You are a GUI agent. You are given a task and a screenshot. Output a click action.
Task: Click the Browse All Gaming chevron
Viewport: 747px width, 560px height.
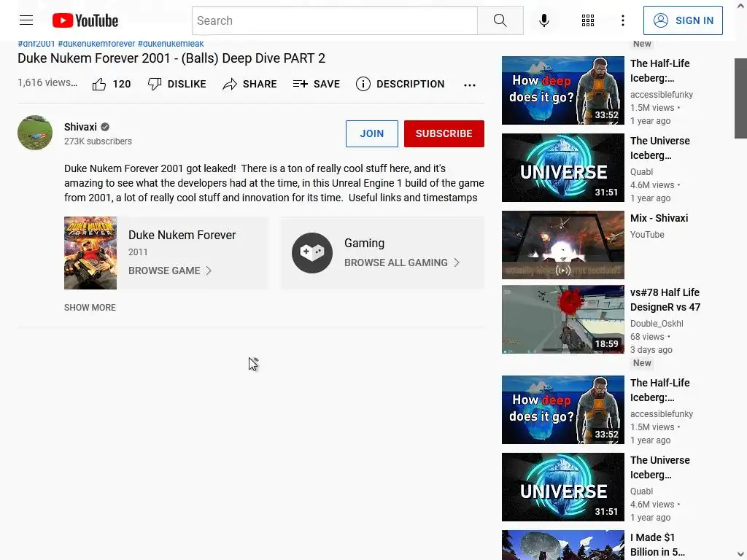[457, 262]
